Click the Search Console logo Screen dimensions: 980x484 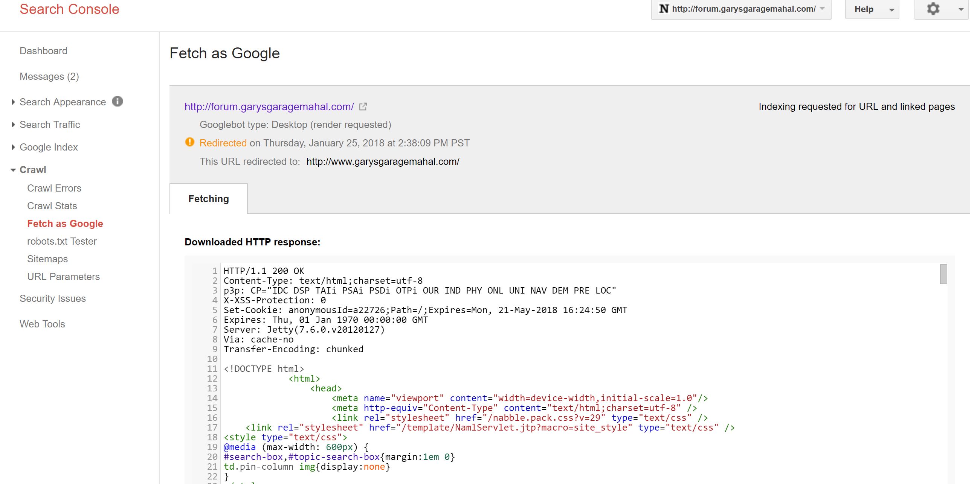[69, 9]
